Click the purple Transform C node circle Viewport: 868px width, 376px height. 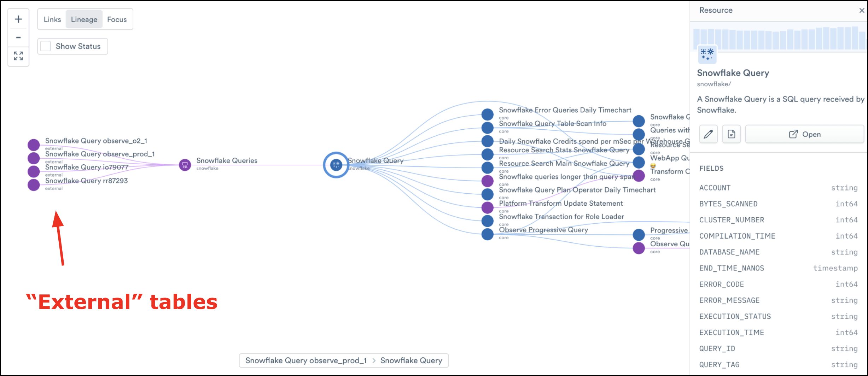639,176
